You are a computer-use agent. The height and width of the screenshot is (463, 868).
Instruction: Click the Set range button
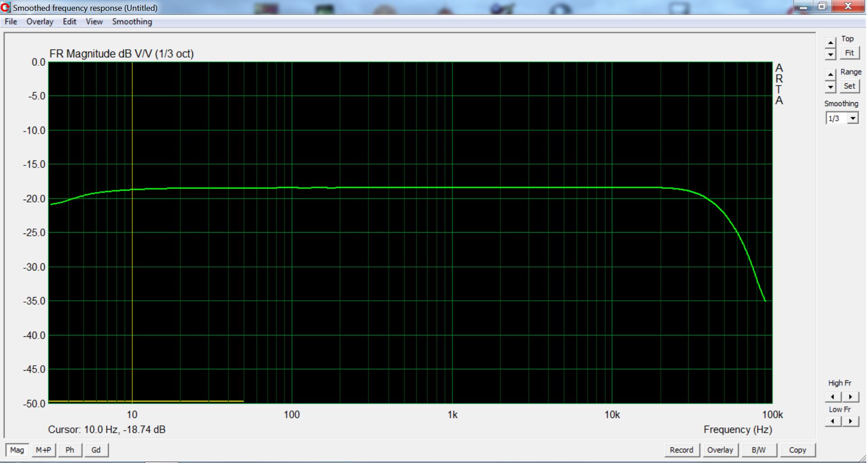pyautogui.click(x=850, y=86)
